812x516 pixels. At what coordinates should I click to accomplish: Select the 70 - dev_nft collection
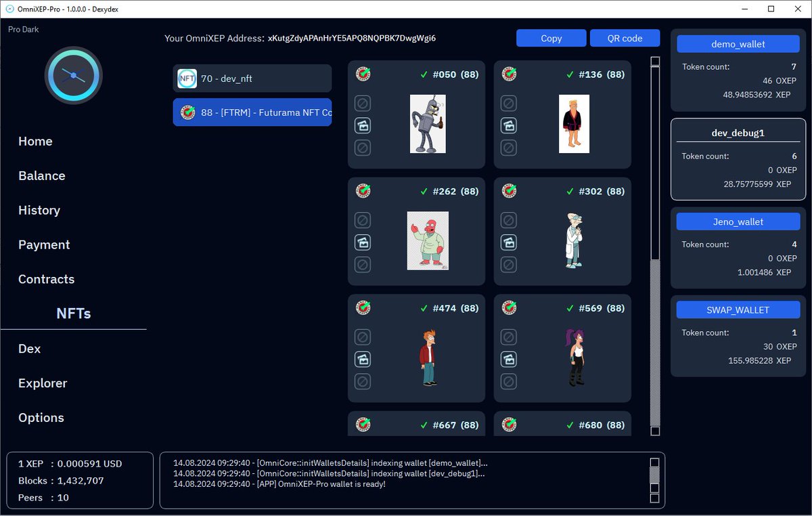(252, 79)
